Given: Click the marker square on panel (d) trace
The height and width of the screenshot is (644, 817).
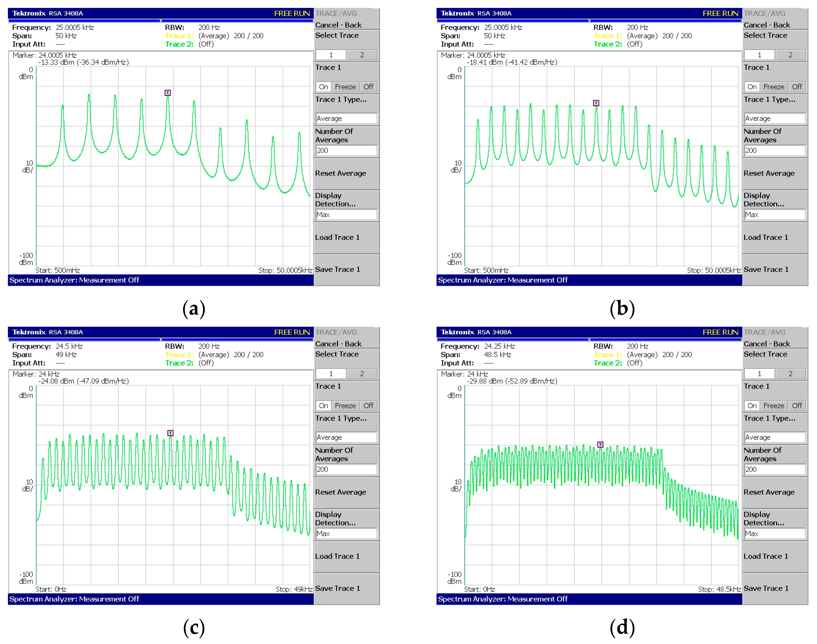Looking at the screenshot, I should coord(600,444).
